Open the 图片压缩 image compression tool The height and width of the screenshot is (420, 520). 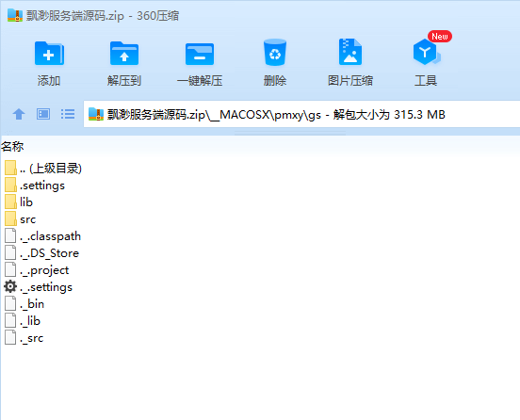click(x=350, y=52)
